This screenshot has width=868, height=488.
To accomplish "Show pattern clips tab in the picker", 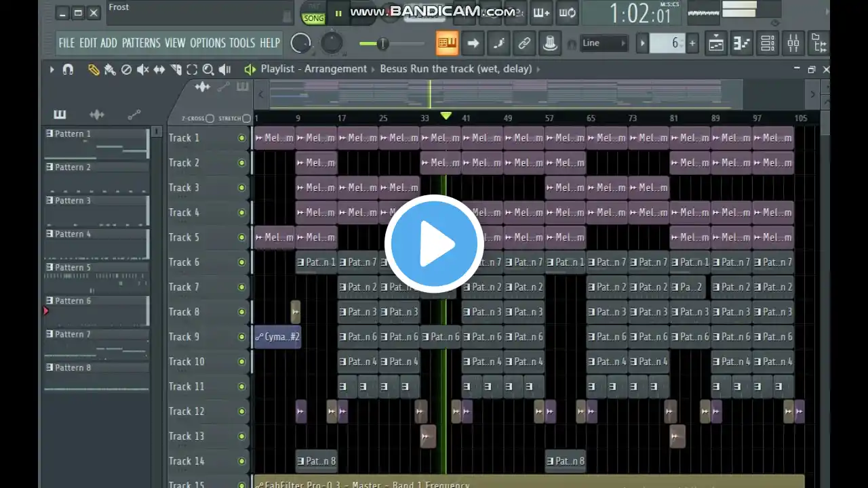I will click(60, 115).
